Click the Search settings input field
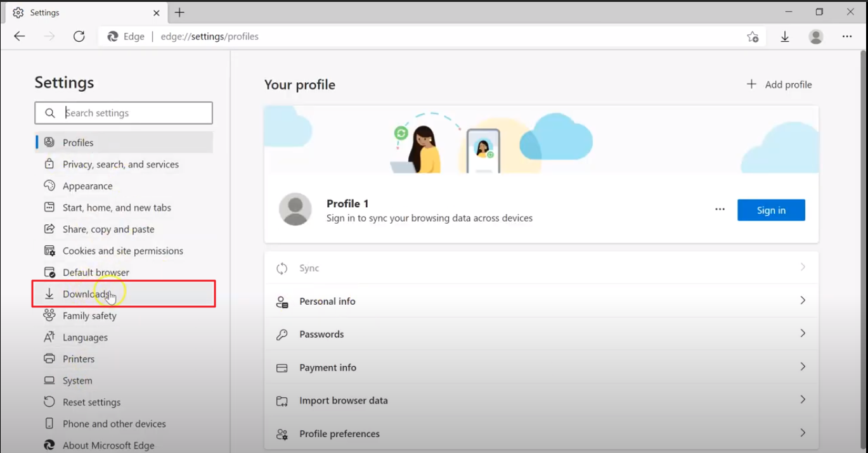This screenshot has width=868, height=453. tap(124, 113)
